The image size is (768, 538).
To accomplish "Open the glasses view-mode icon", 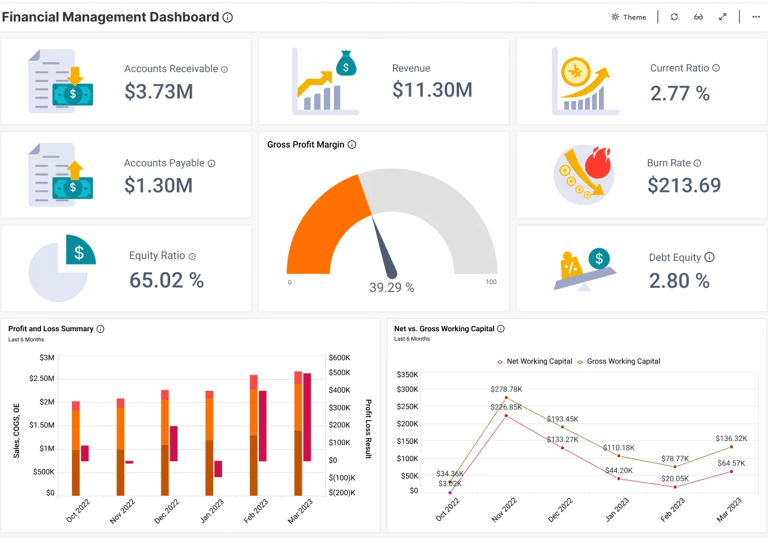I will 698,17.
